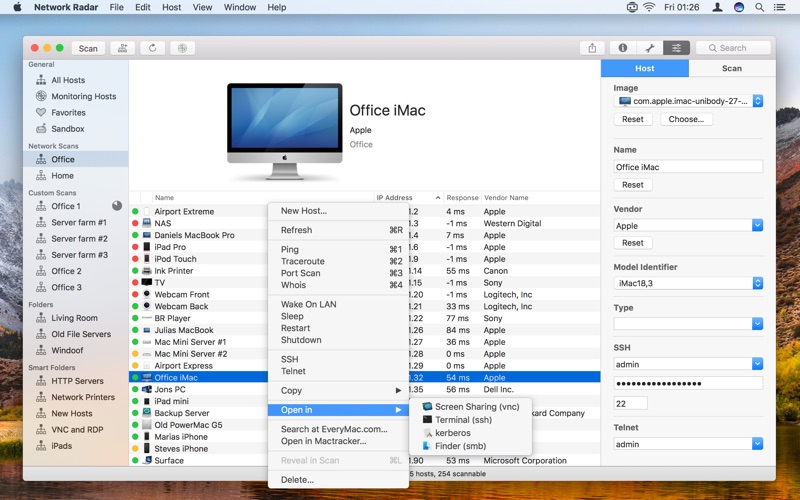Open the Image dropdown selector
800x500 pixels.
coord(757,101)
